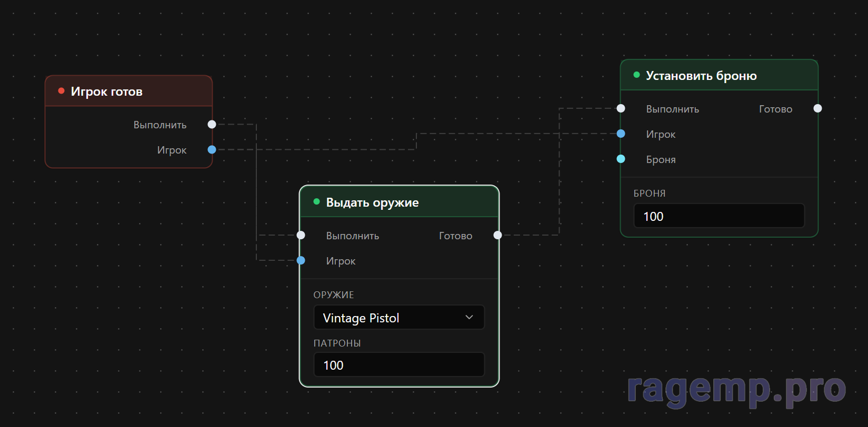Select the Установить броню node header
The width and height of the screenshot is (868, 427).
coord(701,76)
